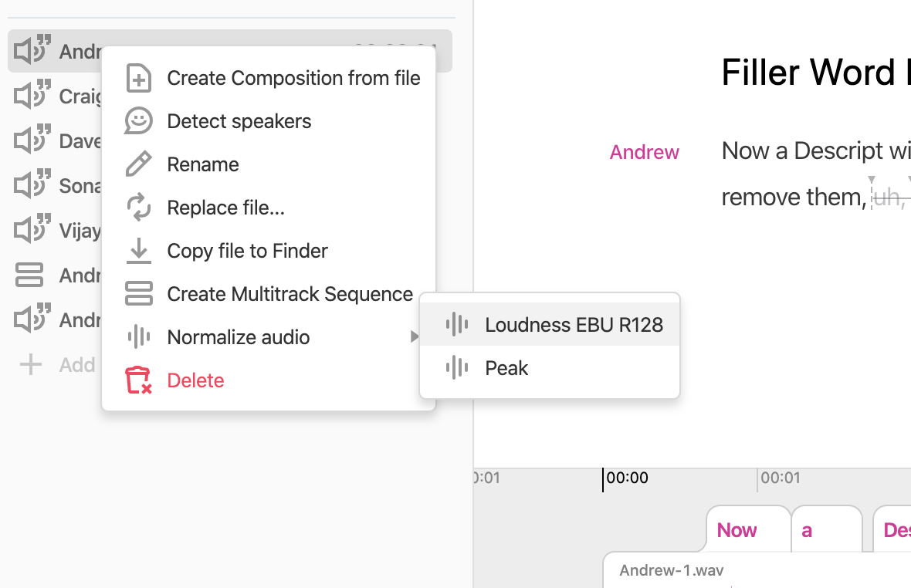Select Peak normalization option

[550, 368]
